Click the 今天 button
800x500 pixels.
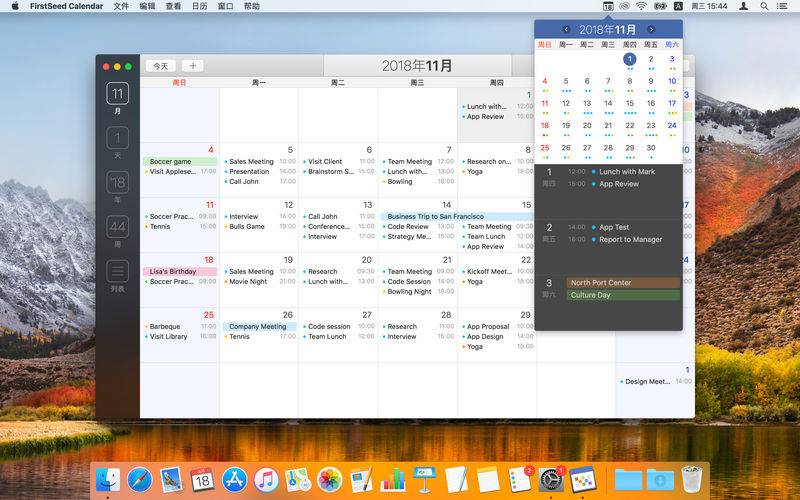coord(161,66)
